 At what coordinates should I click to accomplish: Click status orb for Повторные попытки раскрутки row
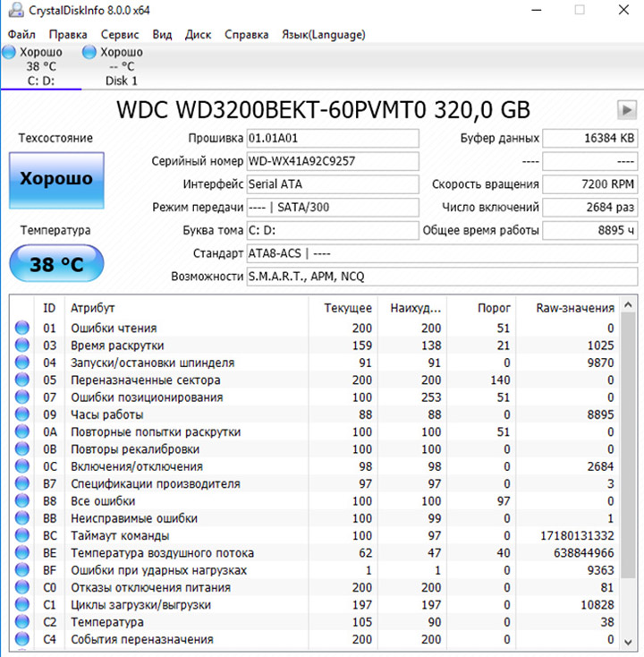tap(22, 431)
